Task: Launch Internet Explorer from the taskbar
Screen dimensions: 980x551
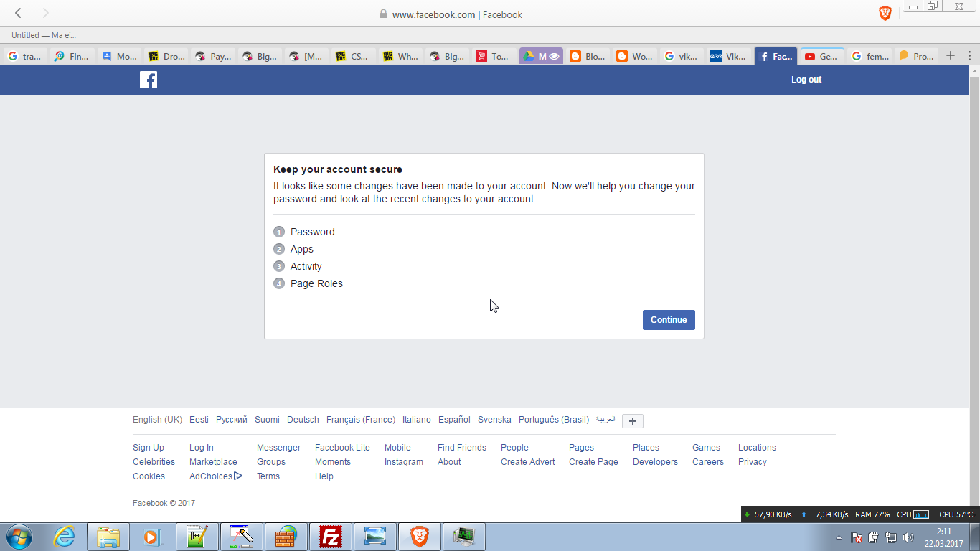Action: pos(64,537)
